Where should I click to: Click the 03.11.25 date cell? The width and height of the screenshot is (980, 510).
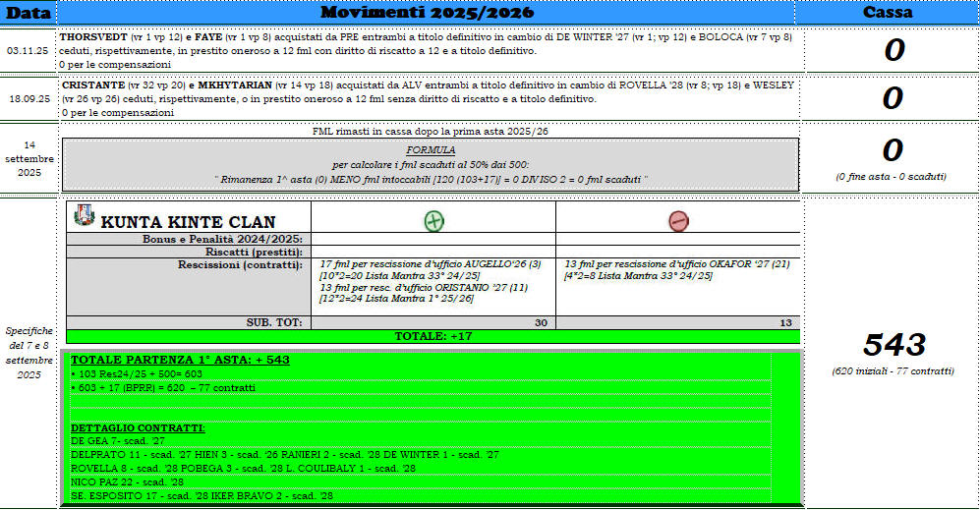(x=28, y=50)
